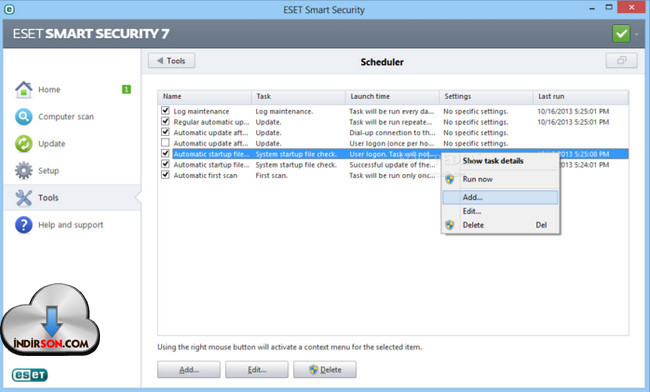Screen dimensions: 650x392
Task: Uncheck the Dial-up connection update task checkbox
Action: [x=165, y=132]
